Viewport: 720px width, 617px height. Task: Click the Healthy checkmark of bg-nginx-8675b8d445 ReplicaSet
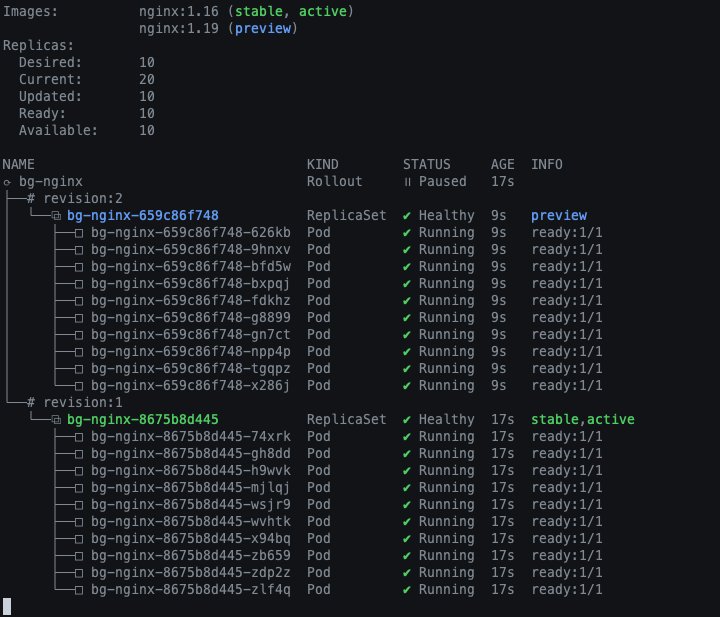(x=407, y=419)
